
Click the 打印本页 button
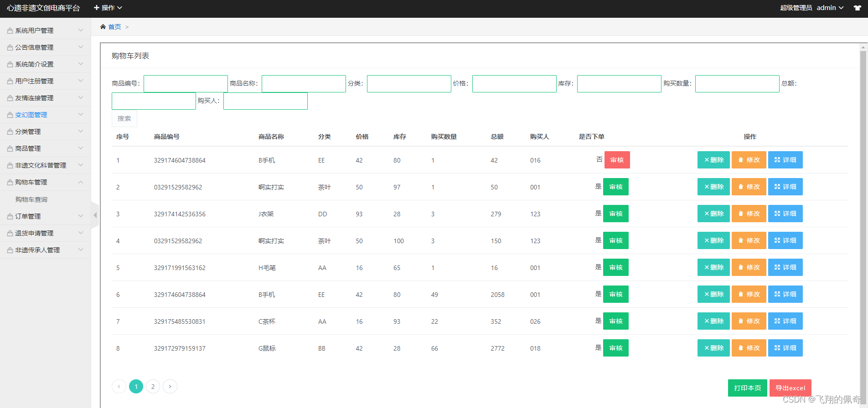[x=748, y=388]
